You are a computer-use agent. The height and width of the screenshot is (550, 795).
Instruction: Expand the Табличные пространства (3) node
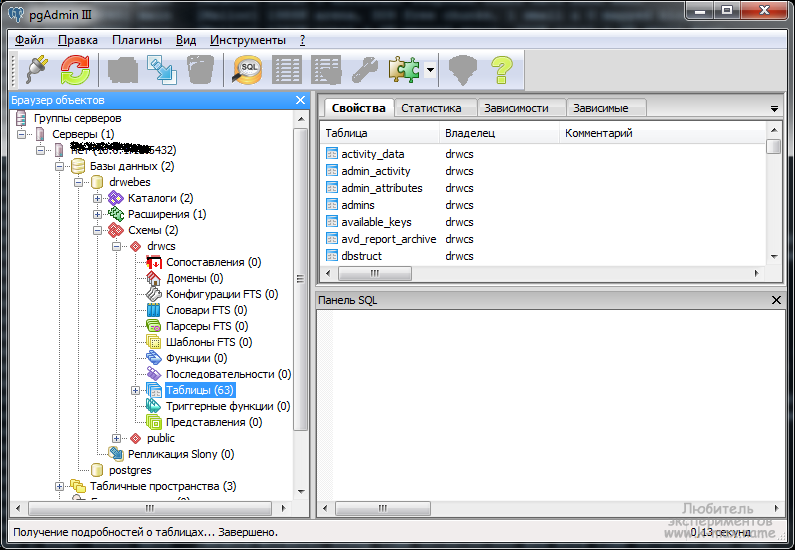pyautogui.click(x=59, y=486)
